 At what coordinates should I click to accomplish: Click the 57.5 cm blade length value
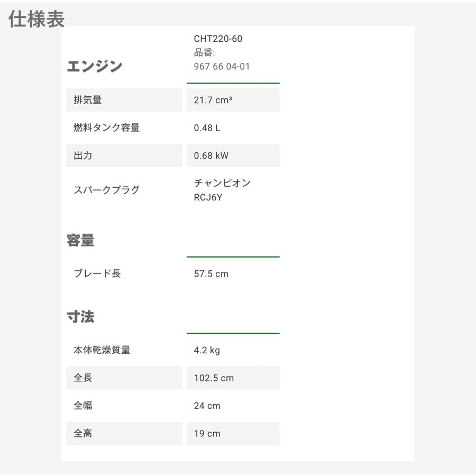211,274
